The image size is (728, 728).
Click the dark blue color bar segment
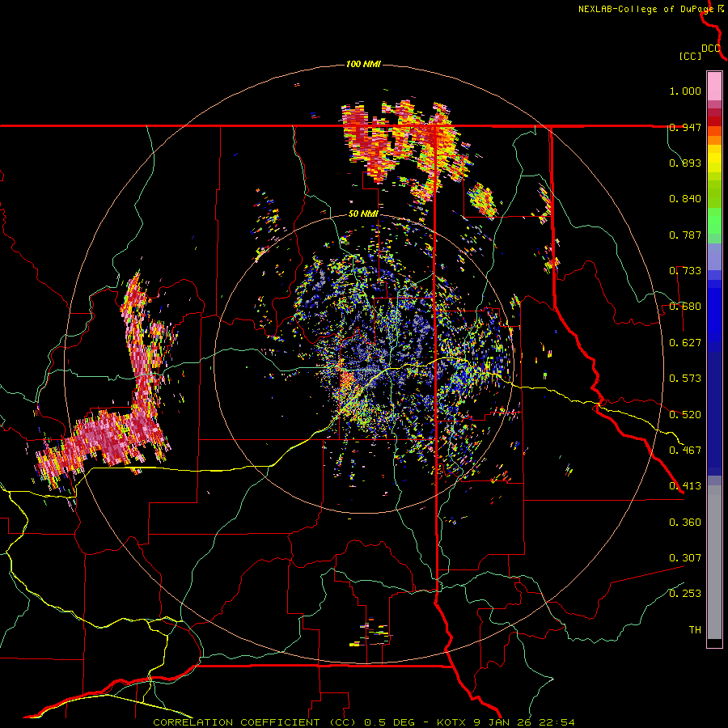(714, 408)
